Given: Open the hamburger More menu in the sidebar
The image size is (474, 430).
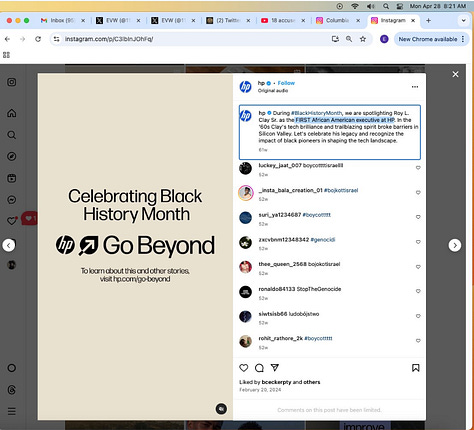Looking at the screenshot, I should pos(12,411).
